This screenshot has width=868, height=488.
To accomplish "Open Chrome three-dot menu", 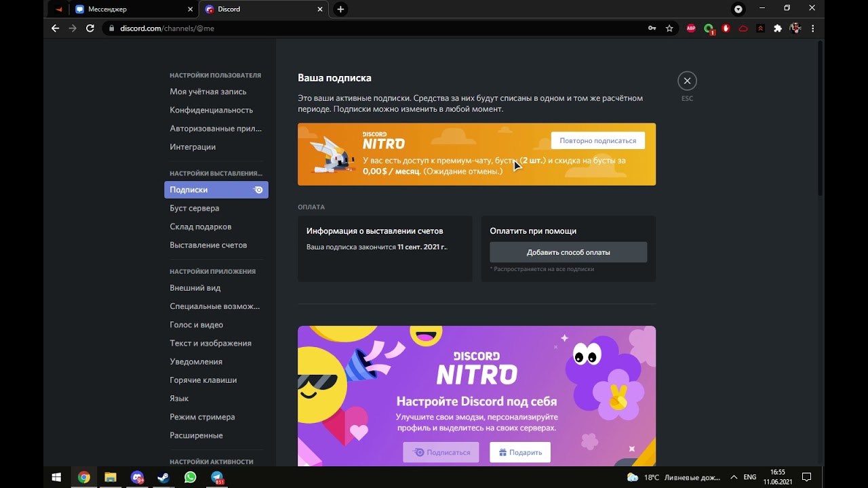I will (x=812, y=28).
